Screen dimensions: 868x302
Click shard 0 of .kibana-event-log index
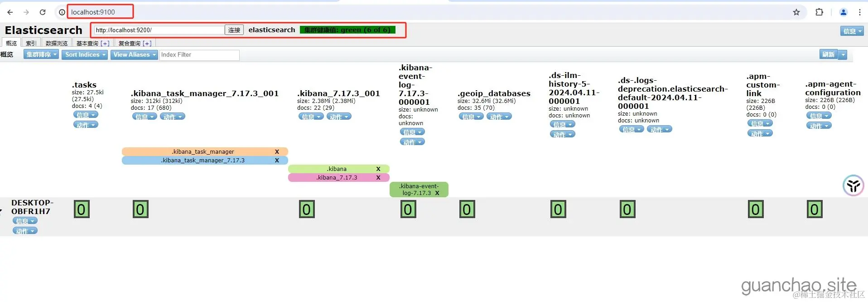pyautogui.click(x=408, y=209)
